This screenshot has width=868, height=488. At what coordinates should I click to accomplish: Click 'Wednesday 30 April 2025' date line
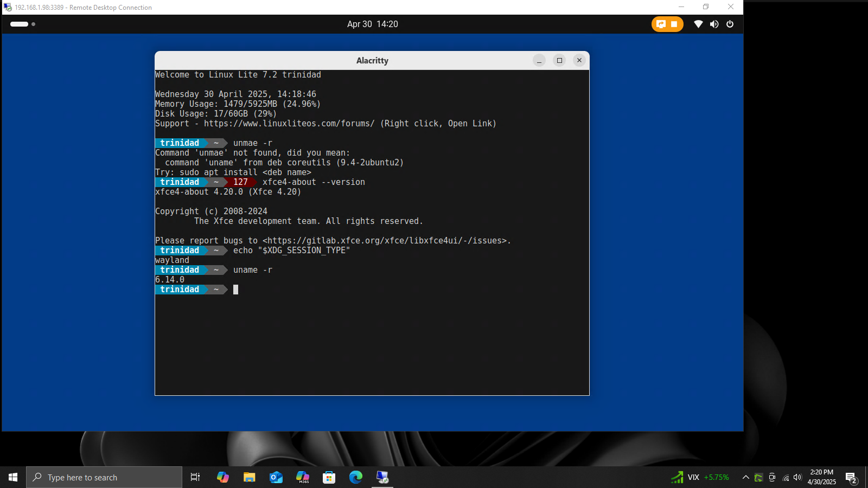[235, 94]
